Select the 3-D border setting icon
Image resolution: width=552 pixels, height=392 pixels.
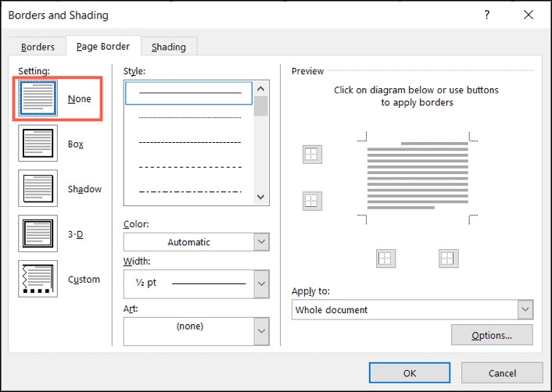tap(38, 233)
